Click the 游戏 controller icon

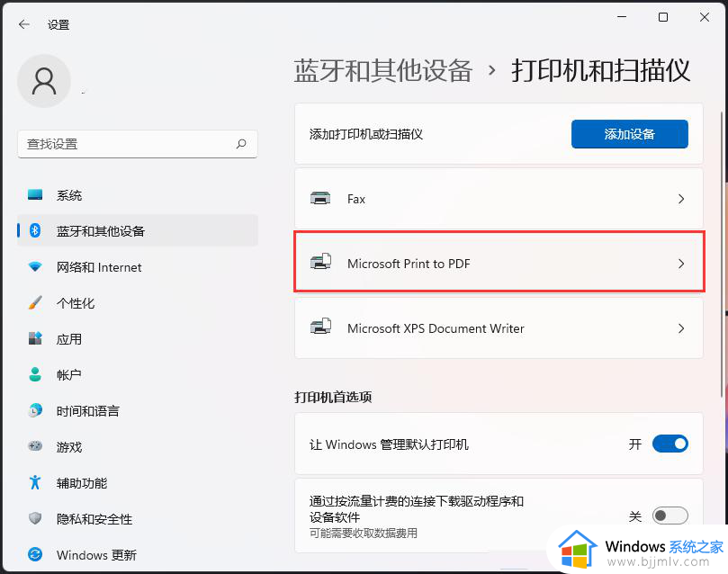tap(35, 446)
